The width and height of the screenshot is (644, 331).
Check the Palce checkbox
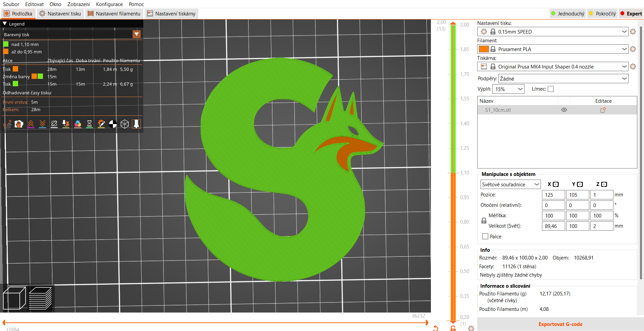(x=485, y=236)
